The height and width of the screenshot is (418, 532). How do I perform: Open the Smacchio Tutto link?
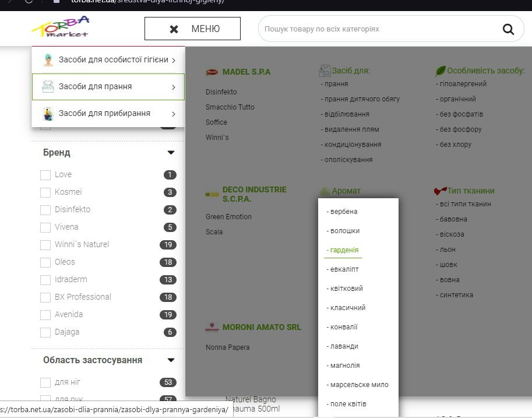pyautogui.click(x=230, y=107)
